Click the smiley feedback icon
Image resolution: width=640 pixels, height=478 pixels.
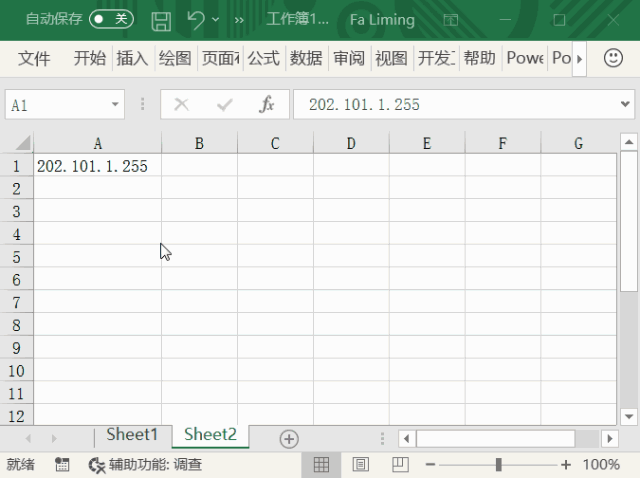pos(613,58)
